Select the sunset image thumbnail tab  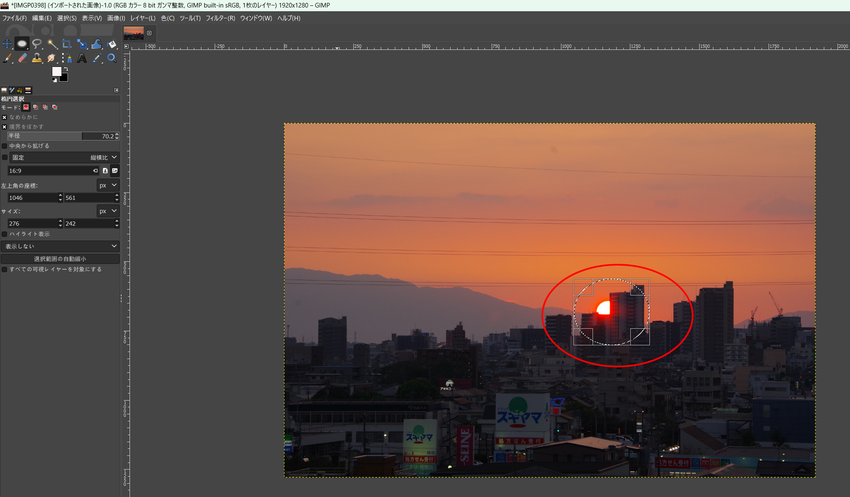point(134,33)
